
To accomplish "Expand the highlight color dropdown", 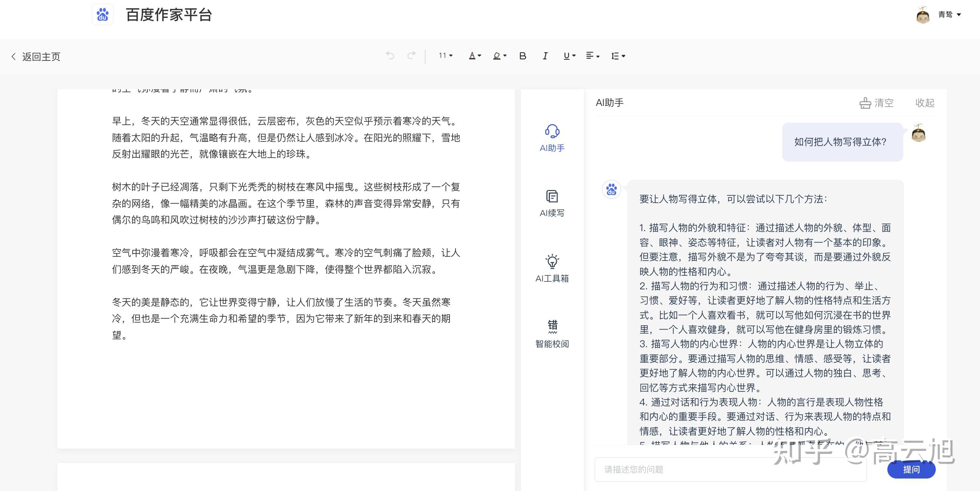I will (x=499, y=56).
